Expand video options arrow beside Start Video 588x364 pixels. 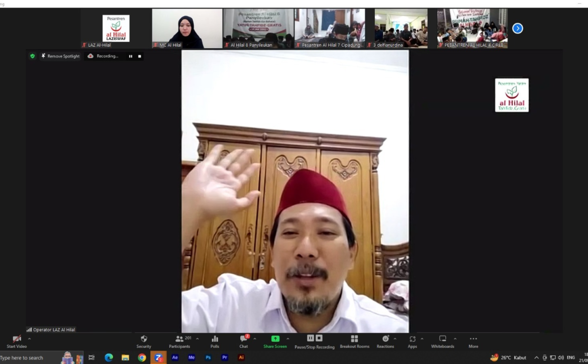[29, 339]
